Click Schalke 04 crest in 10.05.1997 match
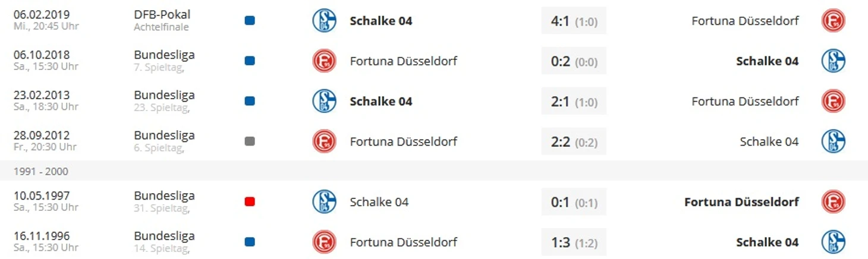Viewport: 868px width, 259px height. click(325, 202)
